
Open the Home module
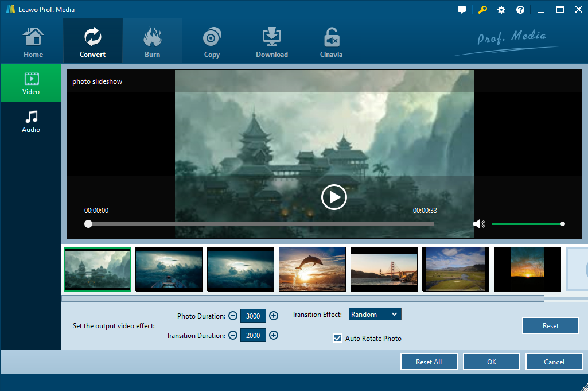pyautogui.click(x=33, y=43)
